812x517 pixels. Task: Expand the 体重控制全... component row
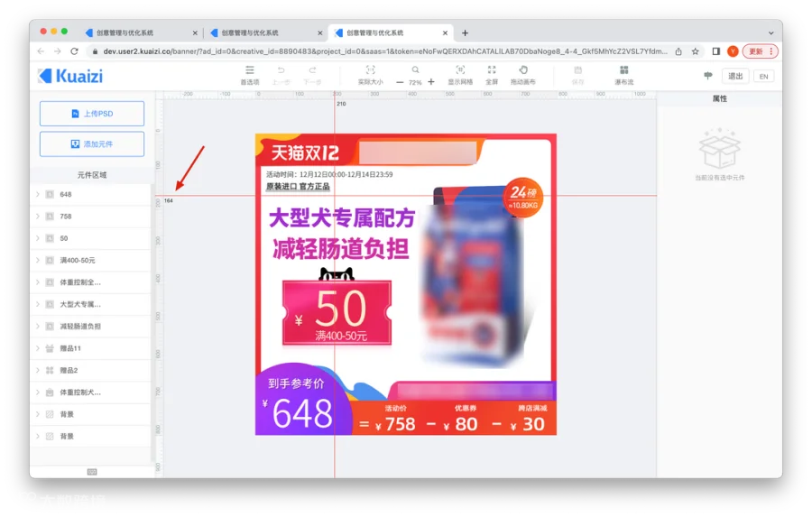(x=38, y=282)
